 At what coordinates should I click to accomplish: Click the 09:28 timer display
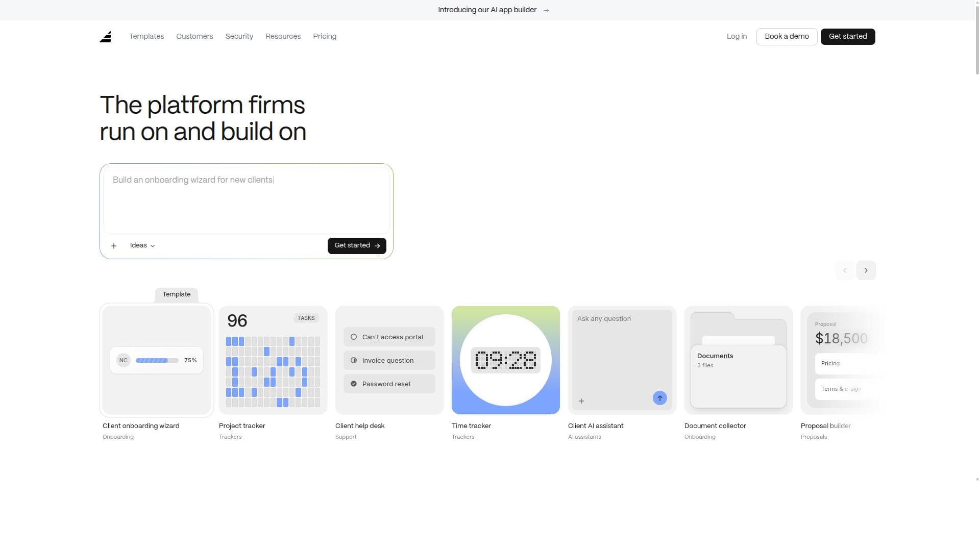[506, 360]
